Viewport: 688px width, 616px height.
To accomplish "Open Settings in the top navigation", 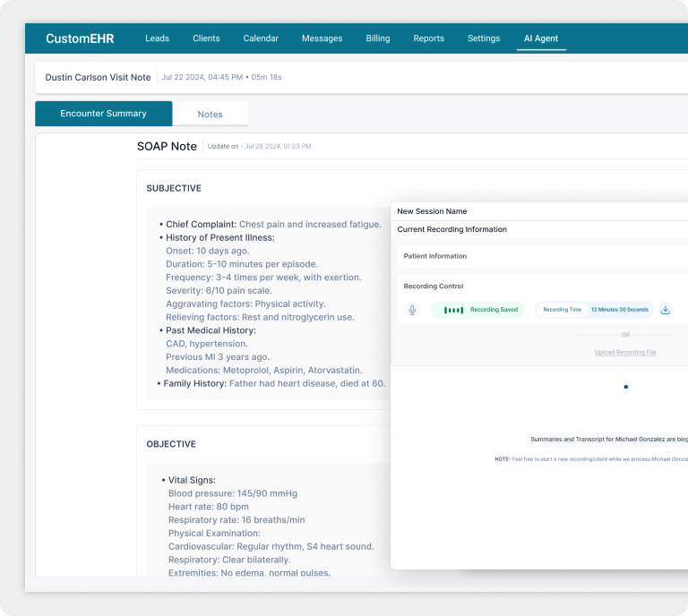I will click(484, 38).
